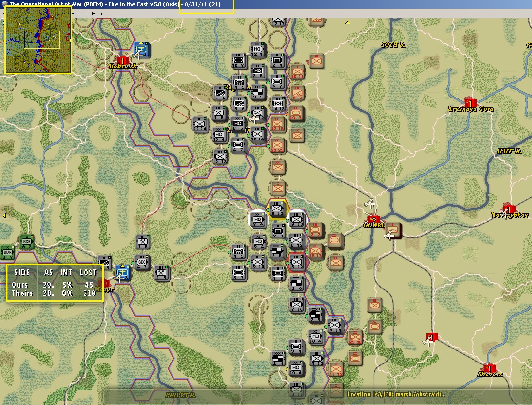Click the IPUT' R. river label
Viewport: 532px width, 405px height.
(509, 151)
